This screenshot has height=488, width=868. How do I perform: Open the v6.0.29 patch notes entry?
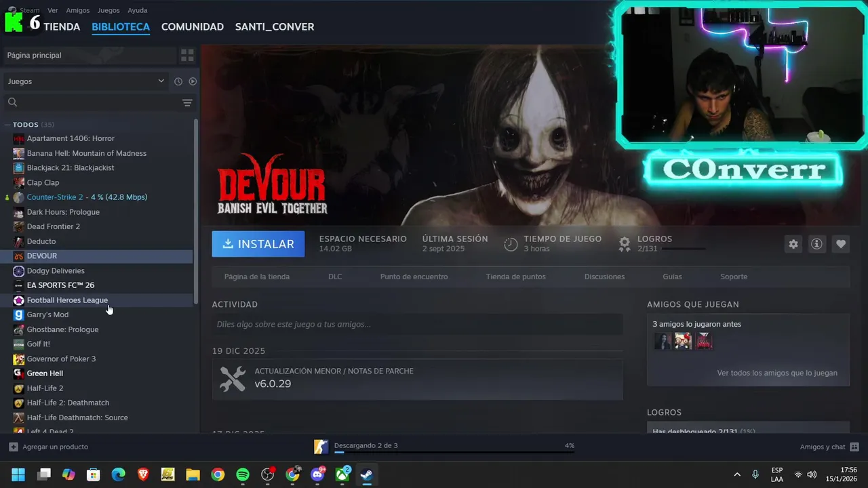click(417, 378)
